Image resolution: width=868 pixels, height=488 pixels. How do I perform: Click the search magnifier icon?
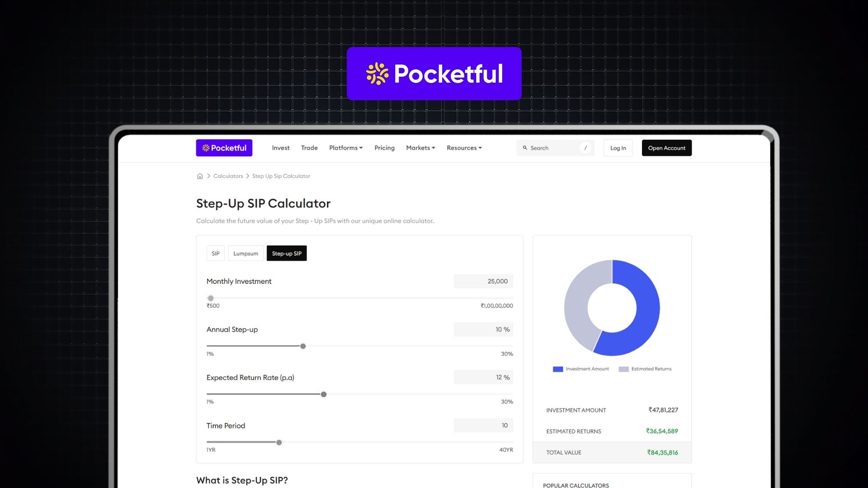click(525, 148)
